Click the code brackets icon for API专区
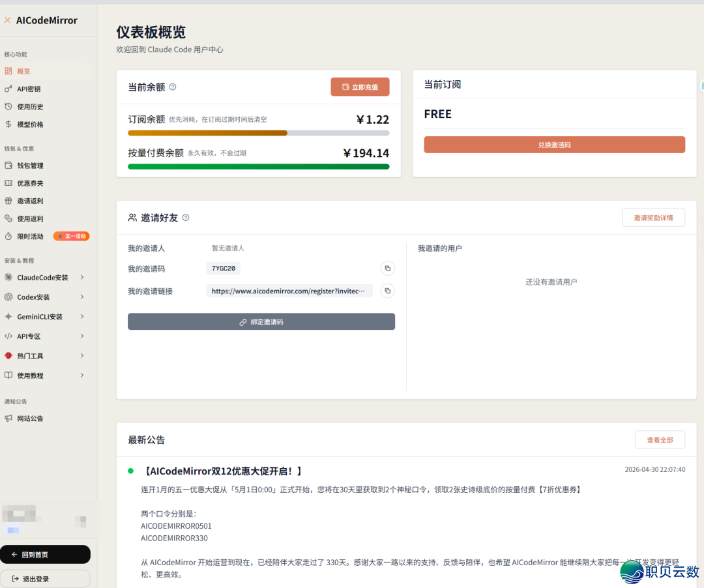This screenshot has width=704, height=588. point(8,336)
